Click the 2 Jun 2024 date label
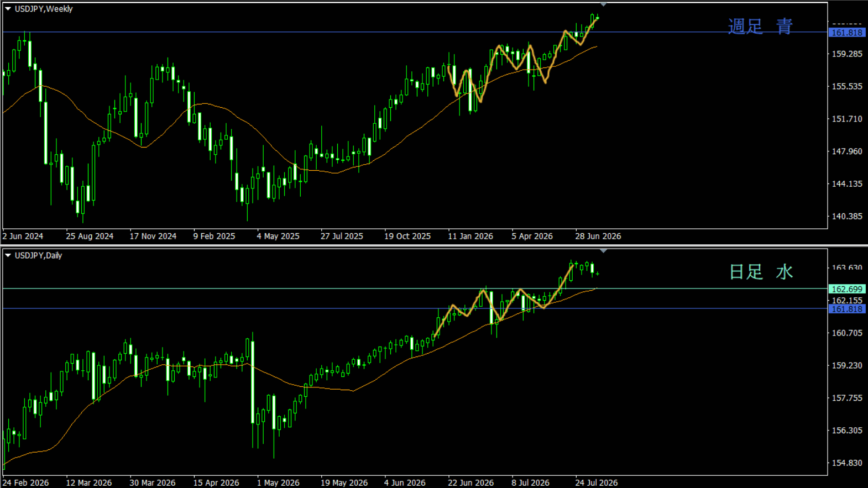 click(23, 236)
